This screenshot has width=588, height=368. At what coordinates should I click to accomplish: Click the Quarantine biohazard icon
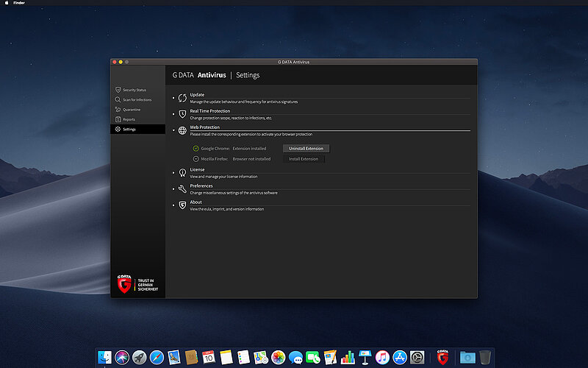(118, 110)
